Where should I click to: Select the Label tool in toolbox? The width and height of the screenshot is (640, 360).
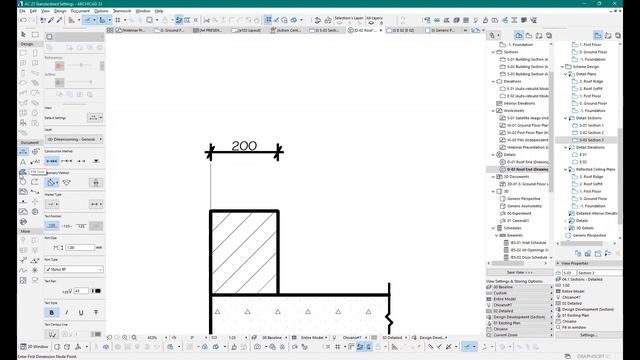(35, 162)
